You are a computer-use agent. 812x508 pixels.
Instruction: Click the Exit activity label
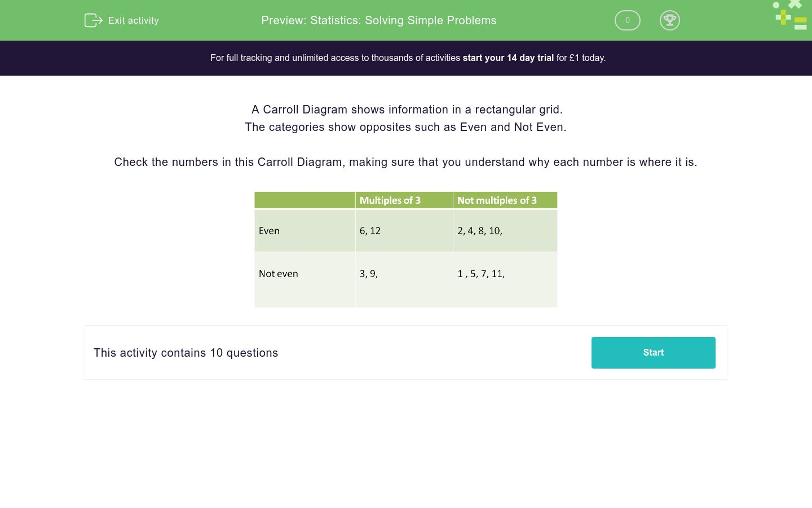(133, 20)
